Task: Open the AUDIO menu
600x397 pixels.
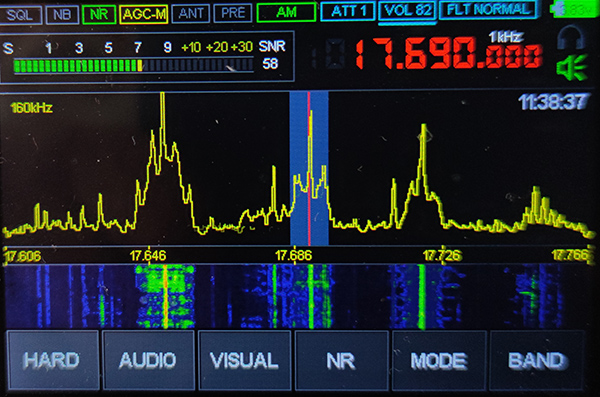Action: tap(148, 360)
